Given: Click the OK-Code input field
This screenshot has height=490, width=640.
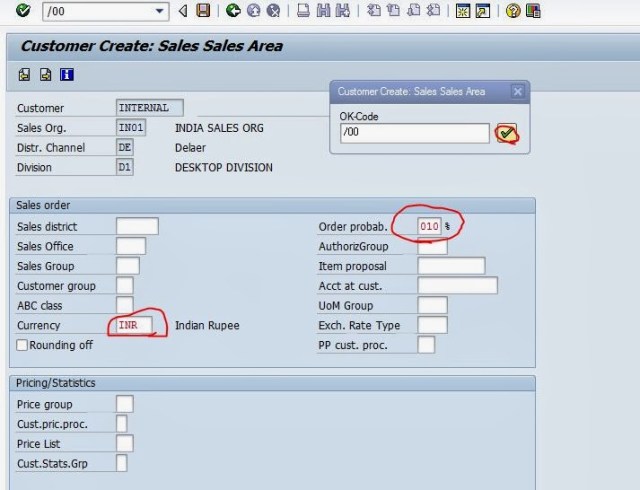Looking at the screenshot, I should click(x=415, y=133).
